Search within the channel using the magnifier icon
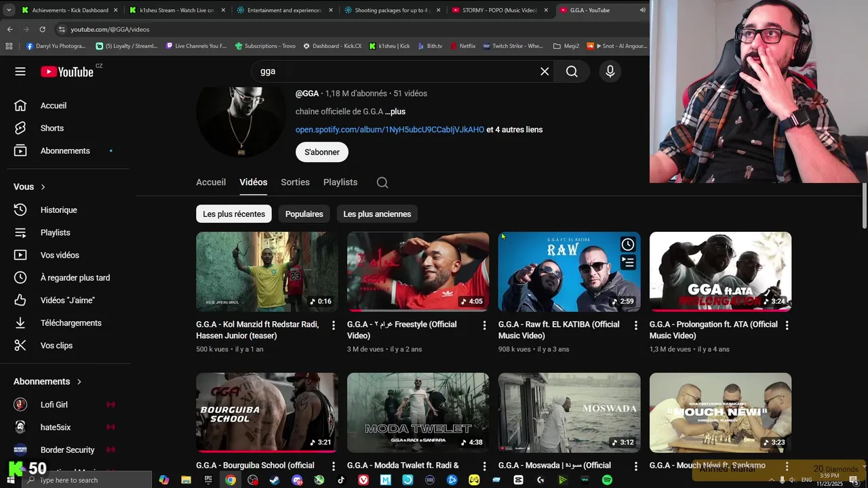Image resolution: width=868 pixels, height=488 pixels. coord(382,182)
